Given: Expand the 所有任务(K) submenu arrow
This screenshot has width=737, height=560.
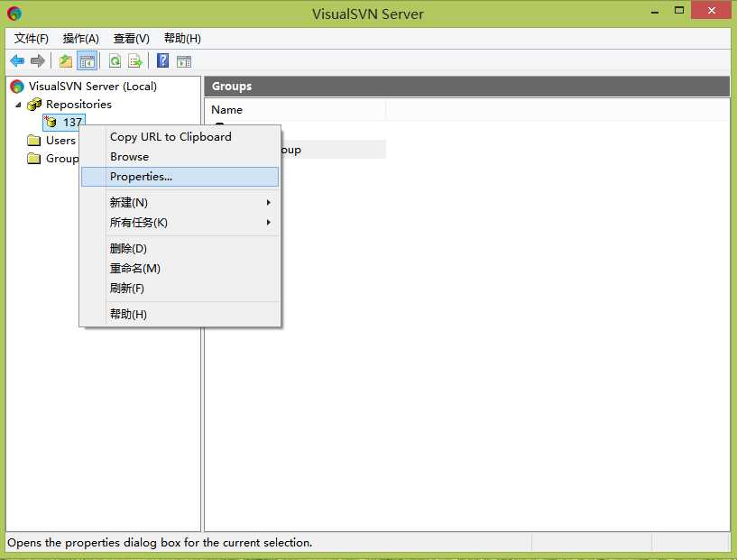Looking at the screenshot, I should point(269,222).
